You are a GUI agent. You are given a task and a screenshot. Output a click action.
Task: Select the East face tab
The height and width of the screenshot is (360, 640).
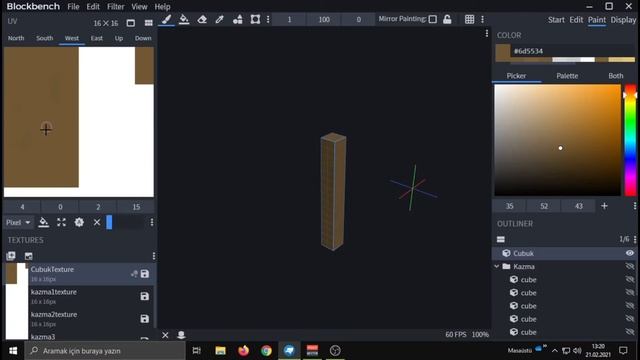[97, 38]
